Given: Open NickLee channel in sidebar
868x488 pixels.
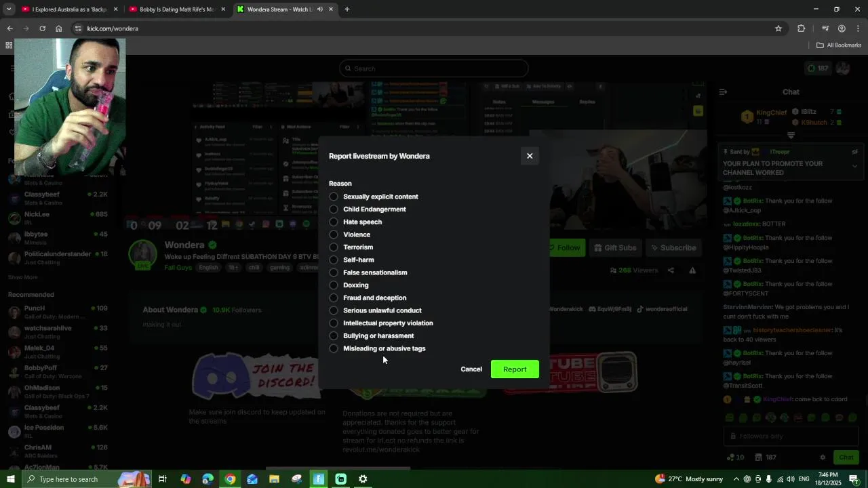Looking at the screenshot, I should [x=59, y=218].
